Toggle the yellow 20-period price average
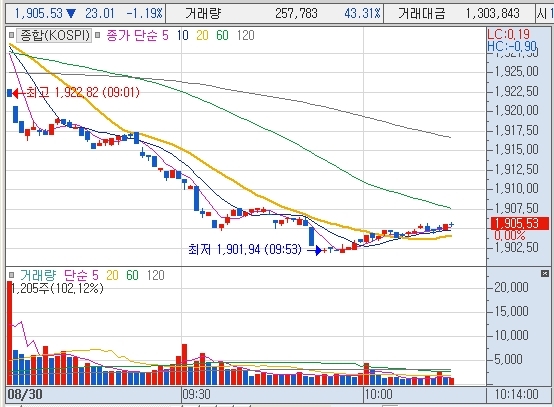Image resolution: width=554 pixels, height=407 pixels. click(x=202, y=35)
